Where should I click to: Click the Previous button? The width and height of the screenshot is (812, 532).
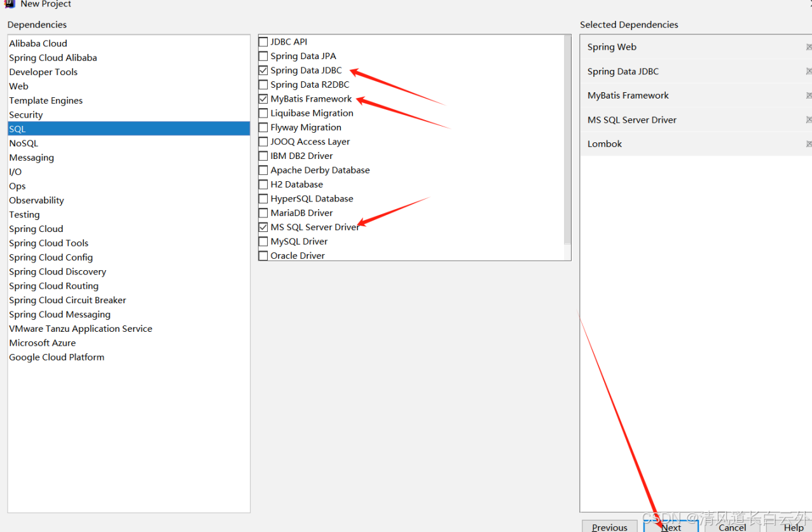click(x=609, y=526)
